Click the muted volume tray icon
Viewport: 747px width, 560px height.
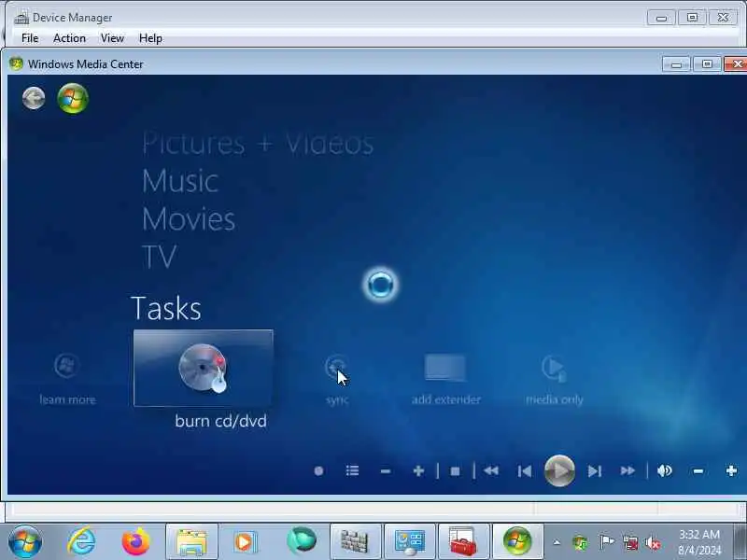click(x=652, y=542)
